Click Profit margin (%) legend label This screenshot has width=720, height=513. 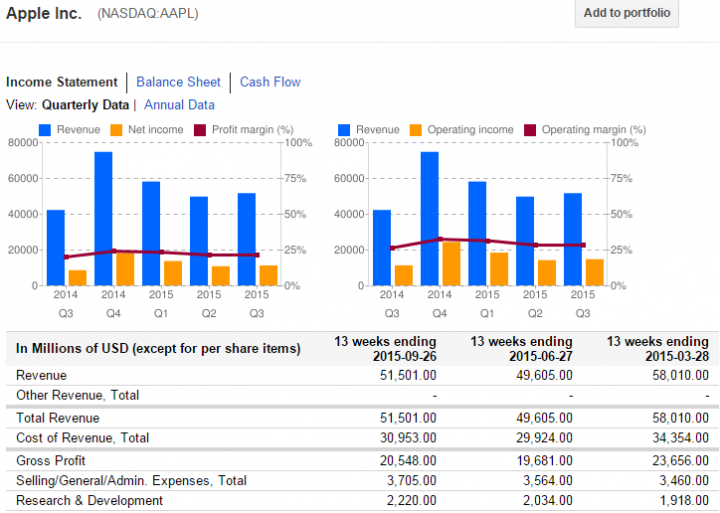pos(253,130)
